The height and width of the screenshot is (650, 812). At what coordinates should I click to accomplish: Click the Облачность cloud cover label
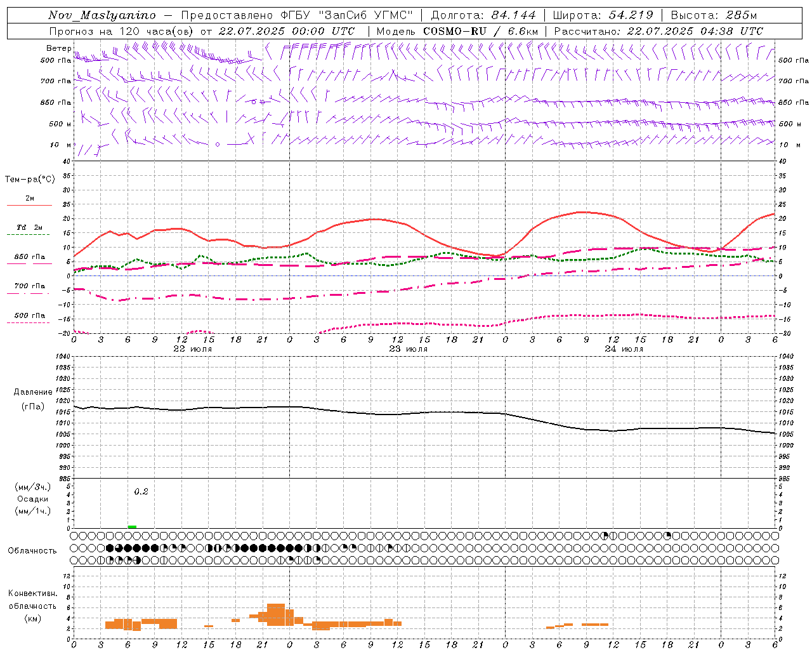[32, 551]
